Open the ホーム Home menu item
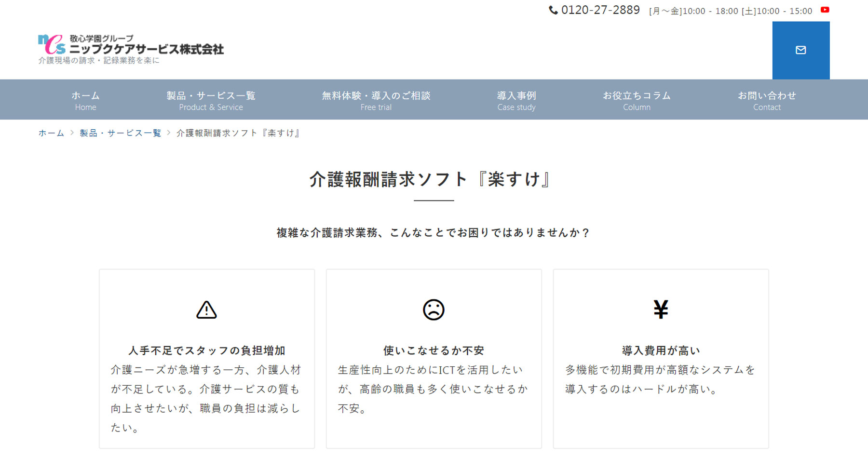The image size is (868, 457). 85,100
